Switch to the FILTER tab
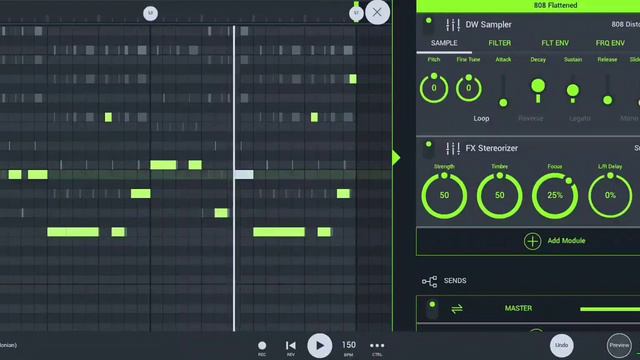640x360 pixels. pos(500,43)
